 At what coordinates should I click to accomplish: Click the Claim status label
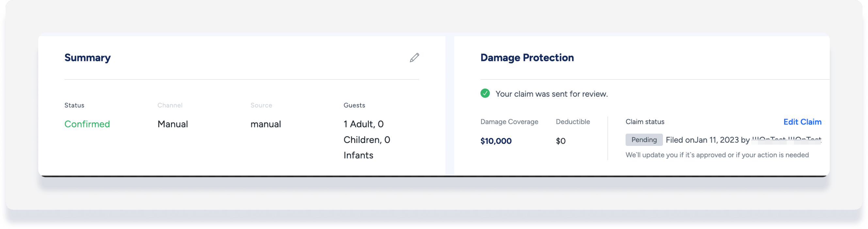[x=645, y=122]
